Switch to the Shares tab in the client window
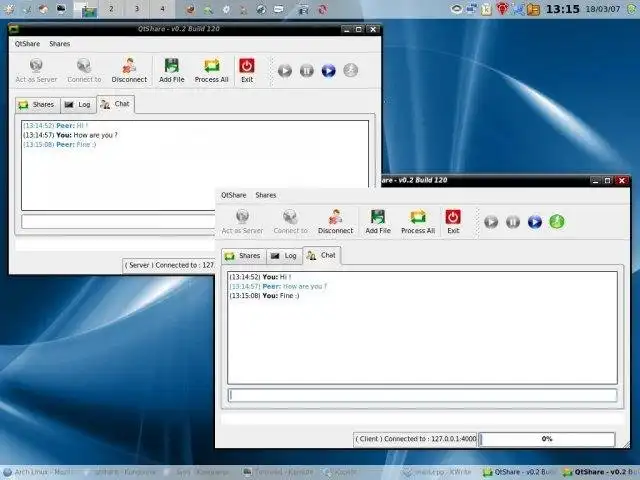The height and width of the screenshot is (480, 640). (x=244, y=256)
